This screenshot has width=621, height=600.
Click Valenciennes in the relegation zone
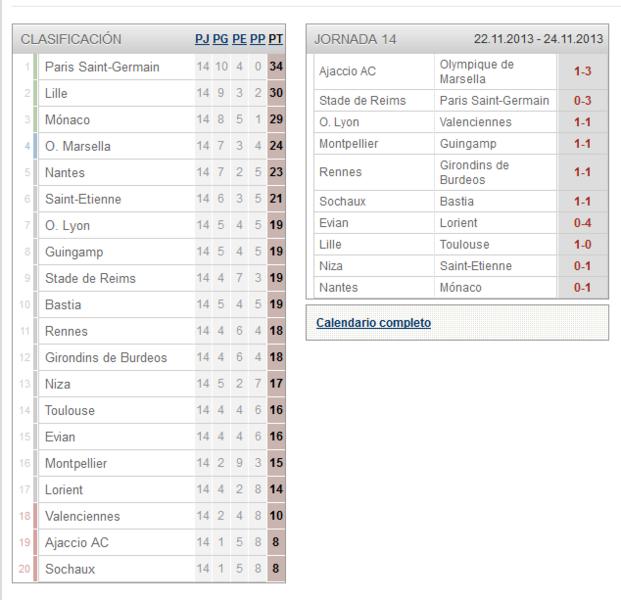tap(82, 516)
